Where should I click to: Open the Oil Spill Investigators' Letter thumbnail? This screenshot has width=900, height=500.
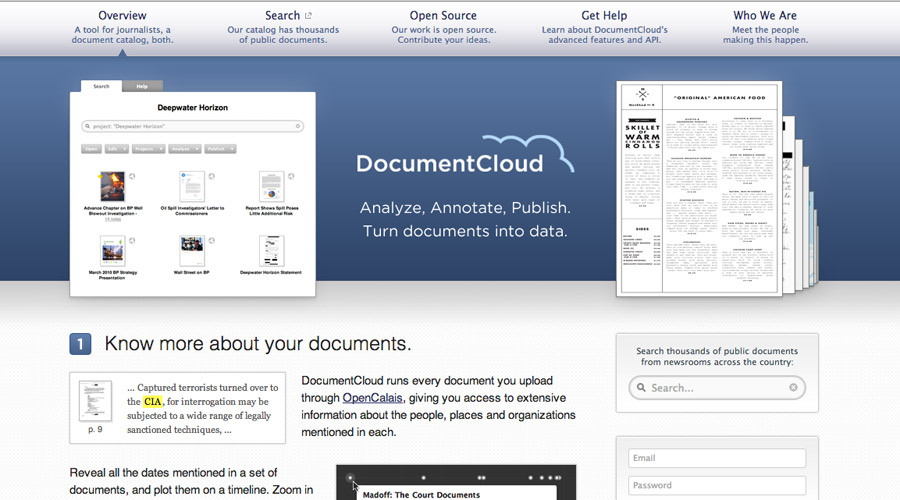tap(192, 187)
